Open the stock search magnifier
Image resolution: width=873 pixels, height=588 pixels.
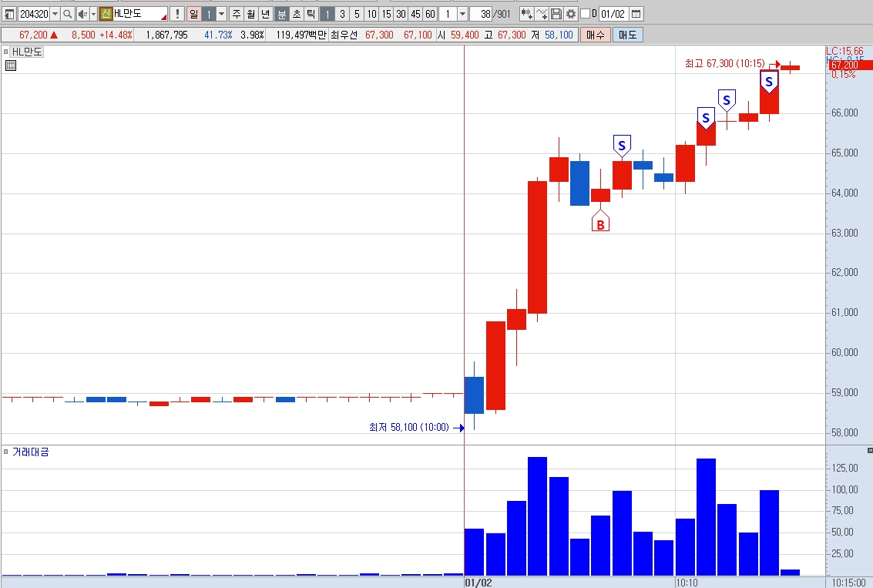(x=67, y=14)
